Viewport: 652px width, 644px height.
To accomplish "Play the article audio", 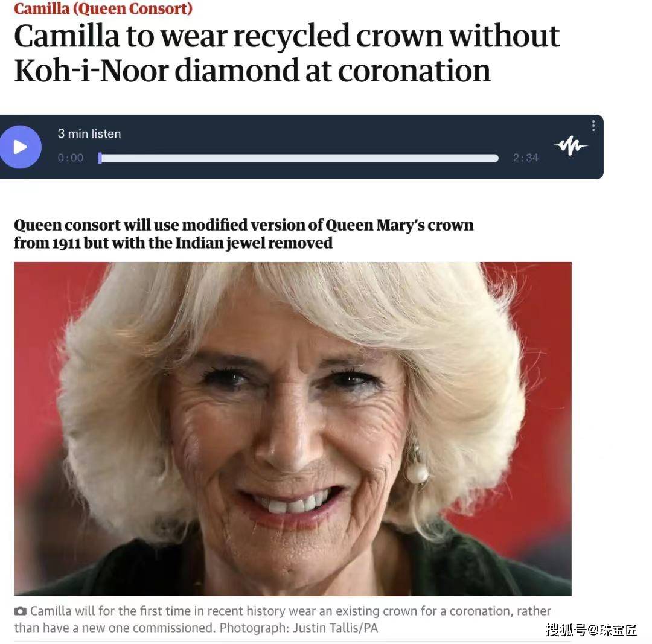I will (x=20, y=147).
